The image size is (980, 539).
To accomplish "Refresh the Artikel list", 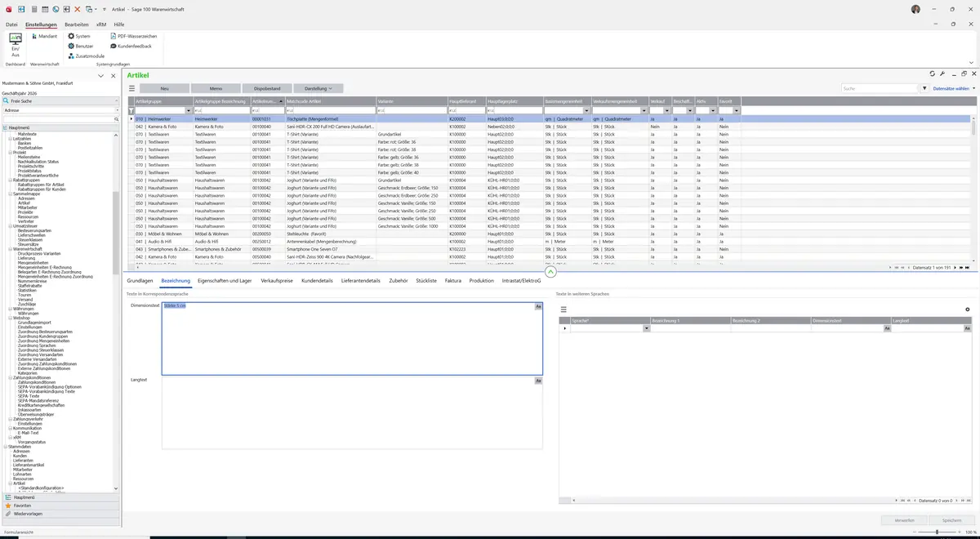I will point(933,74).
